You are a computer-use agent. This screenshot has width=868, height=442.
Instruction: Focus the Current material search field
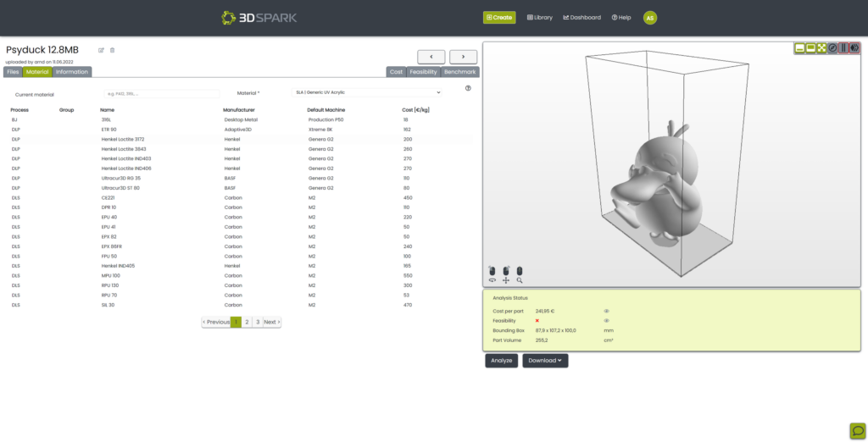[x=162, y=94]
